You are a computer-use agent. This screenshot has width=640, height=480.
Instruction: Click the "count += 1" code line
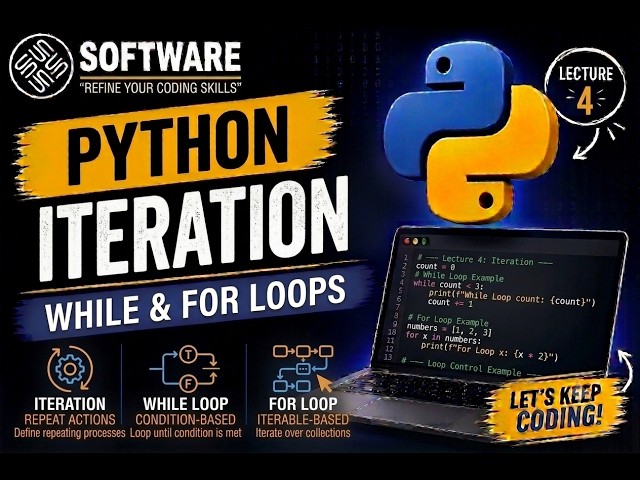450,303
